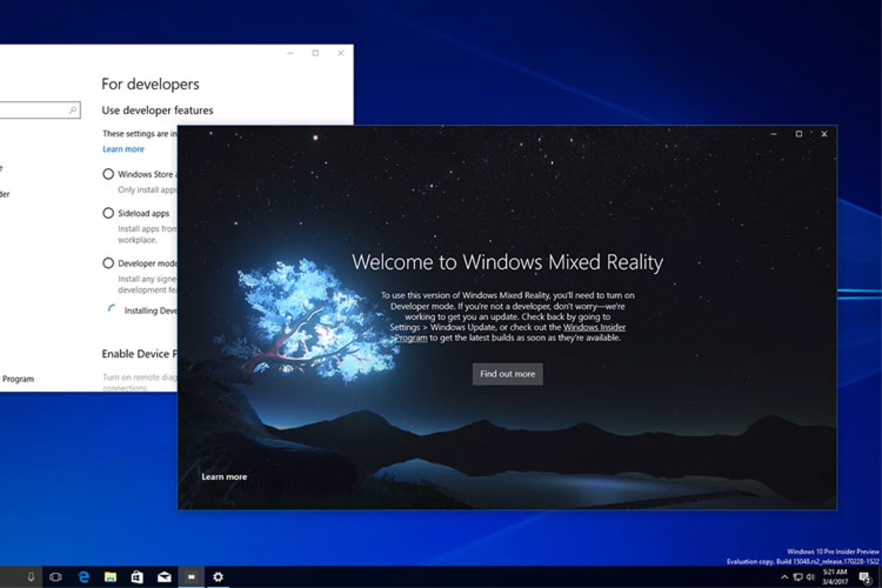Select the Windows Store apps option
The height and width of the screenshot is (588, 882).
(x=108, y=174)
